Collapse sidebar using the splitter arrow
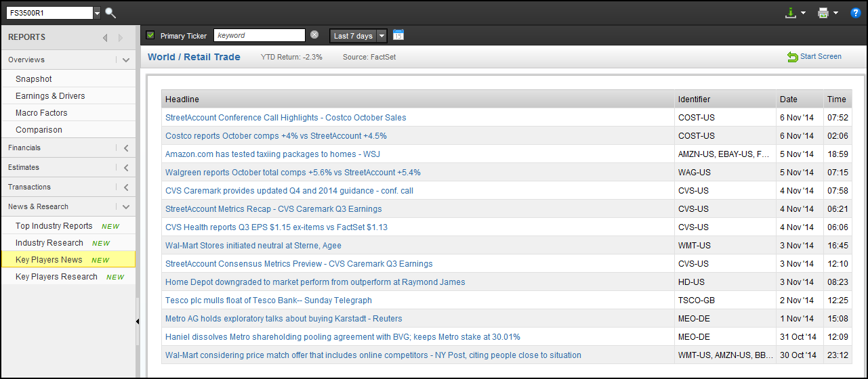868x379 pixels. 138,321
